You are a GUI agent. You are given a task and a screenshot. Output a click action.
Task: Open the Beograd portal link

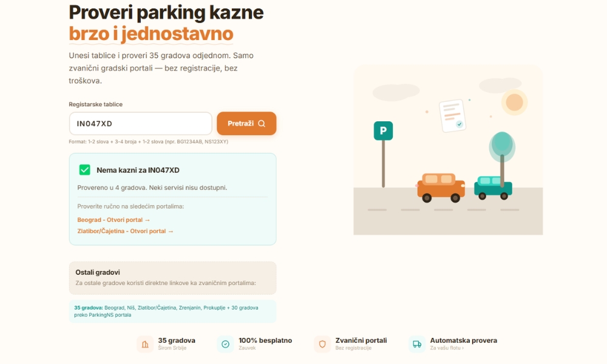coord(114,220)
